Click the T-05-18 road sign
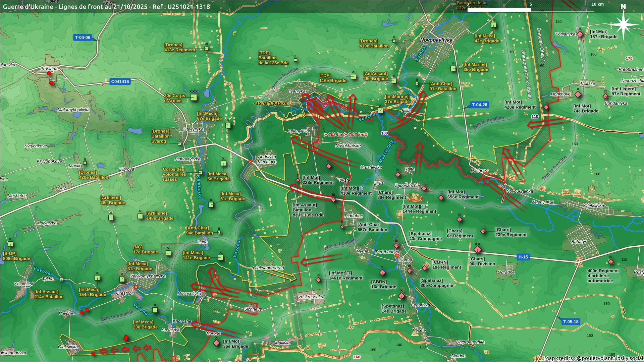Screen dimensions: 644x362 point(571,321)
